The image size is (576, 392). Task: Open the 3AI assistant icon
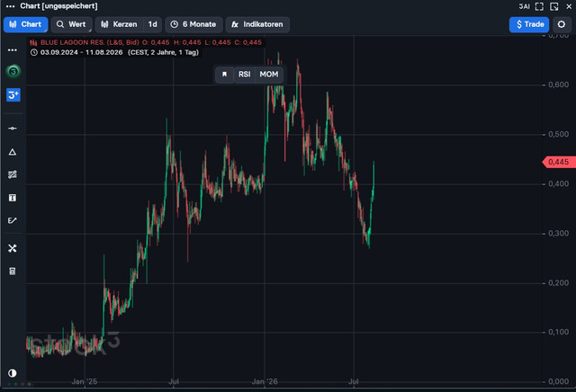524,6
